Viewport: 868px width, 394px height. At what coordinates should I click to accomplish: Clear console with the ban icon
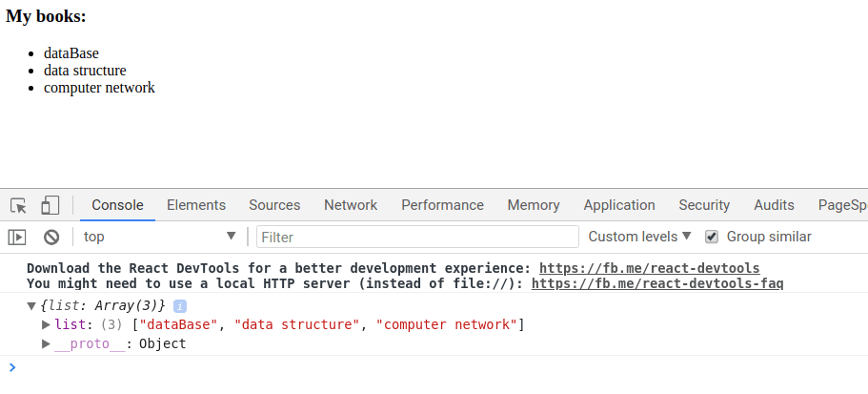click(x=51, y=237)
